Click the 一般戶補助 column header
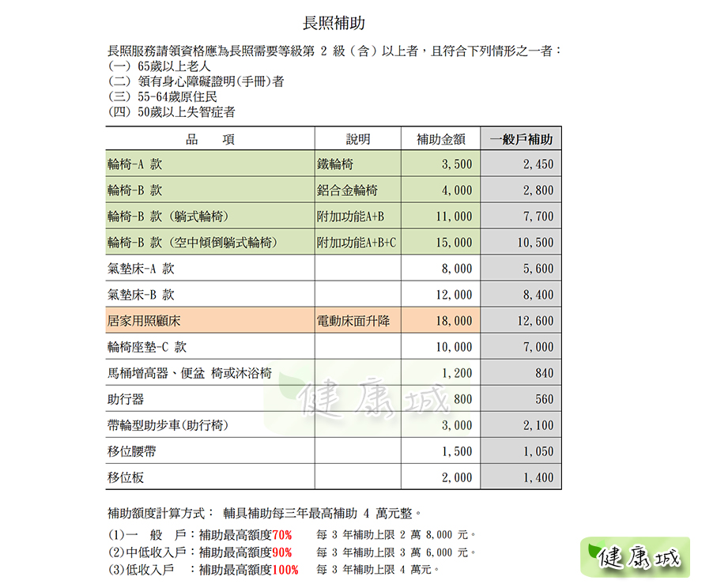 coord(521,140)
